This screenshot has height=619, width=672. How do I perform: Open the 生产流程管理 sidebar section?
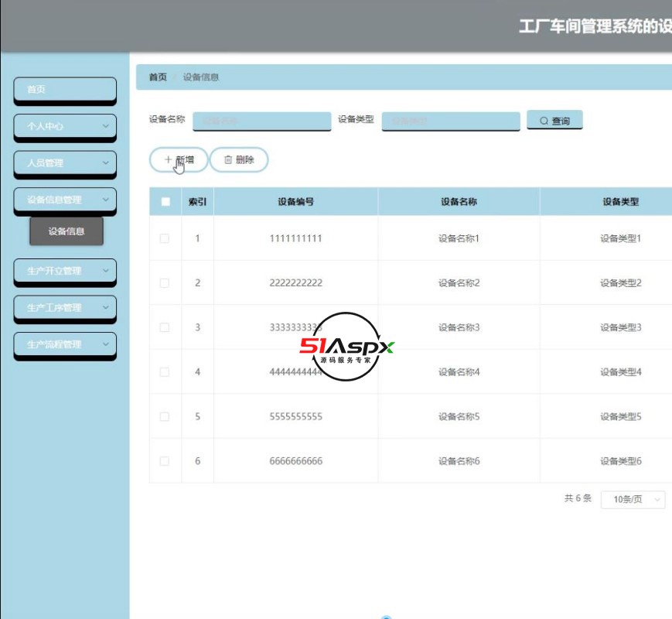tap(64, 346)
